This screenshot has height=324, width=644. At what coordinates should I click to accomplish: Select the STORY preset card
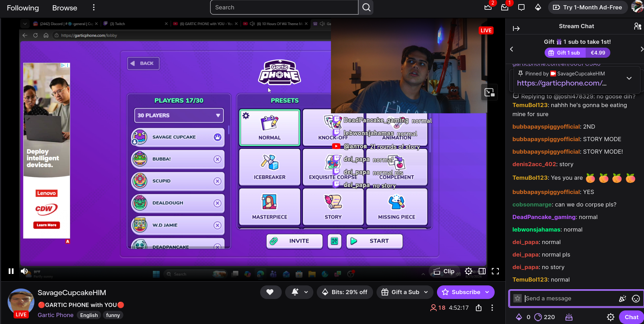(333, 206)
